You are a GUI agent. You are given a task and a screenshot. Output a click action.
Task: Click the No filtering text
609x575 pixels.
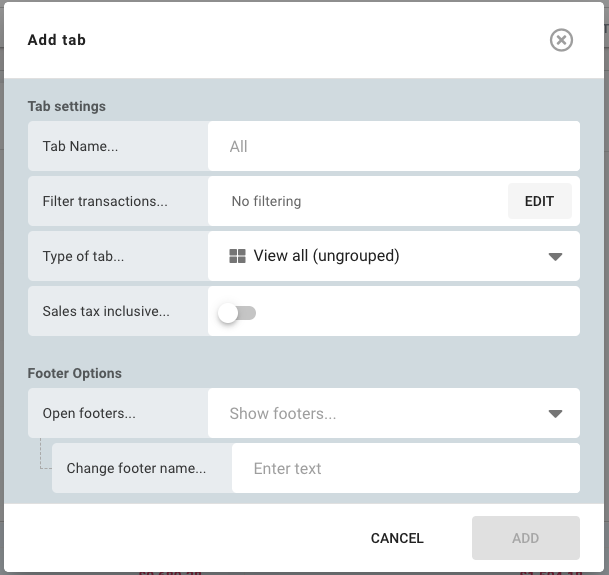[x=266, y=201]
